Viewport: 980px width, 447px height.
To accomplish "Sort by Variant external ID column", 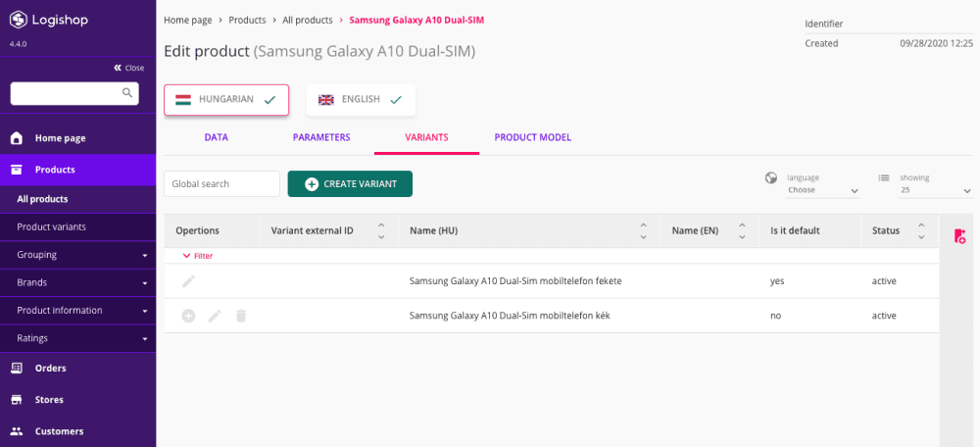I will coord(381,230).
